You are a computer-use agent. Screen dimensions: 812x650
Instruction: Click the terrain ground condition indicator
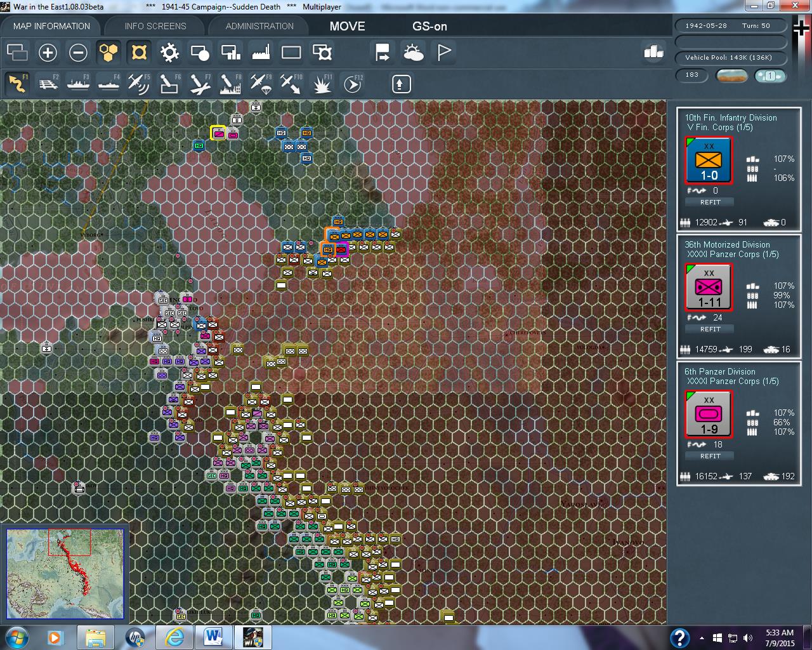tap(731, 76)
